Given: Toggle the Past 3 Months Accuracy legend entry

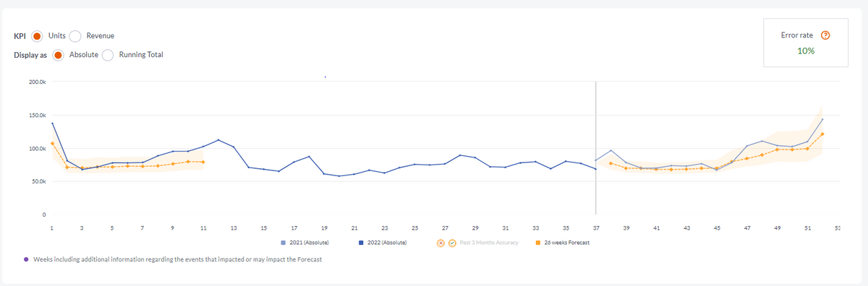Looking at the screenshot, I should [x=477, y=242].
